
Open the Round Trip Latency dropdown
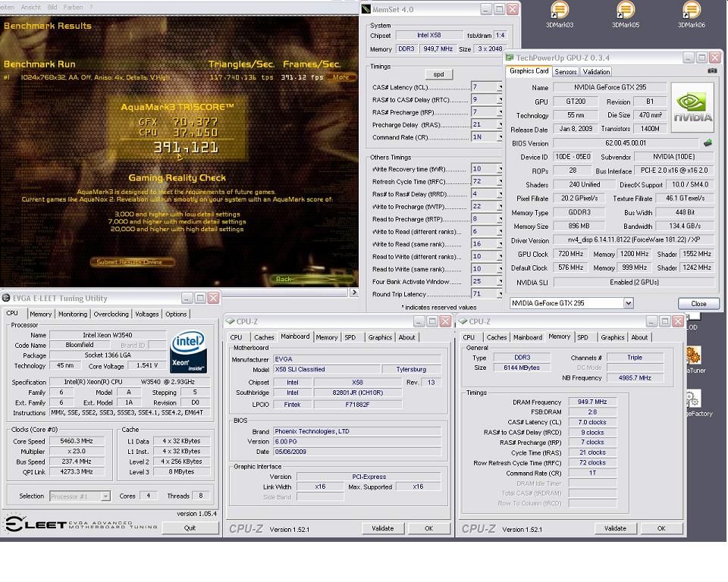pos(500,294)
